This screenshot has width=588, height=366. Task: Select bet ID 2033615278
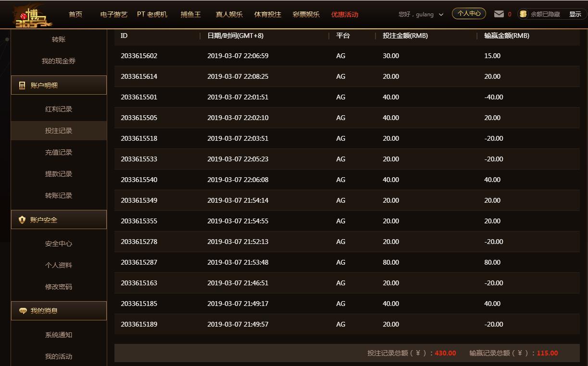[139, 242]
